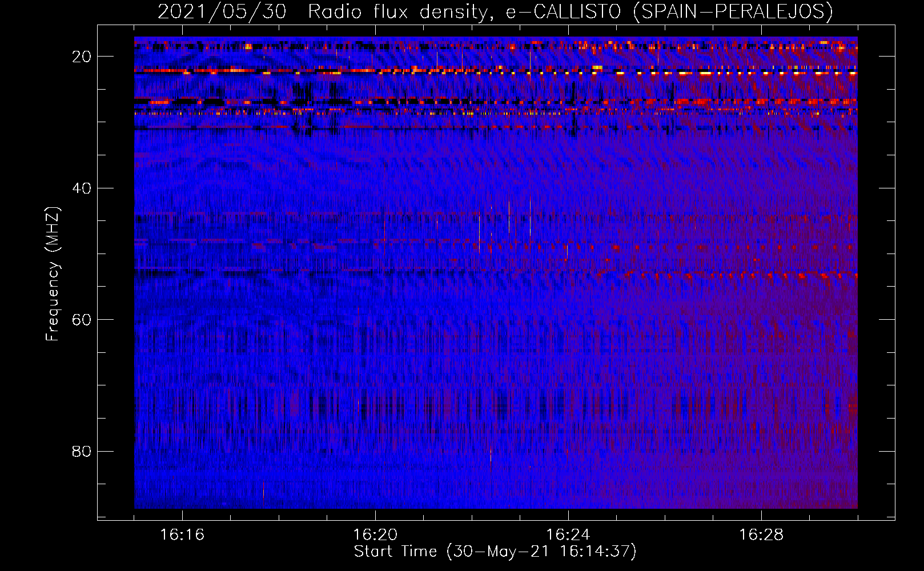
Task: Click the 16:16 time tick label
Action: 182,534
